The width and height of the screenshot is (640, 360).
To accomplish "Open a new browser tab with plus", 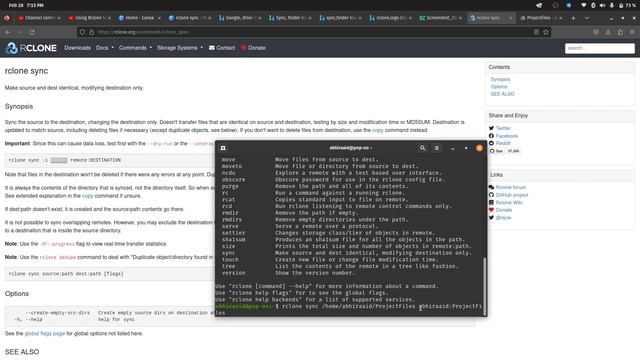I will pyautogui.click(x=573, y=18).
